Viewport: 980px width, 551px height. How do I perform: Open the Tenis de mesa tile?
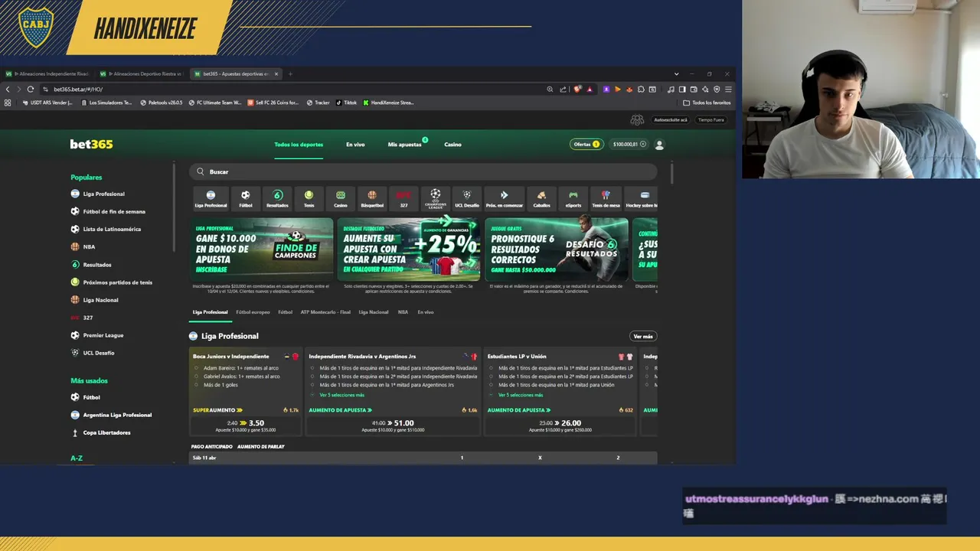click(x=606, y=198)
